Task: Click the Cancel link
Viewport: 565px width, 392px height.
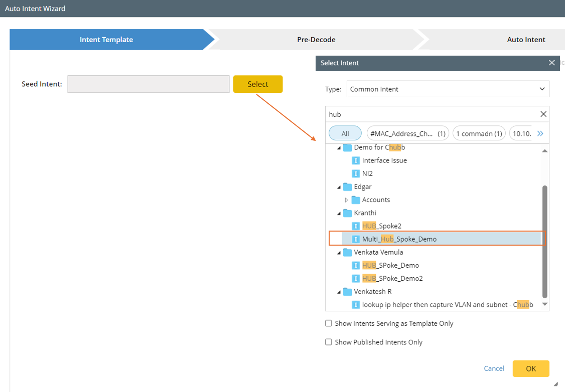Action: point(494,368)
